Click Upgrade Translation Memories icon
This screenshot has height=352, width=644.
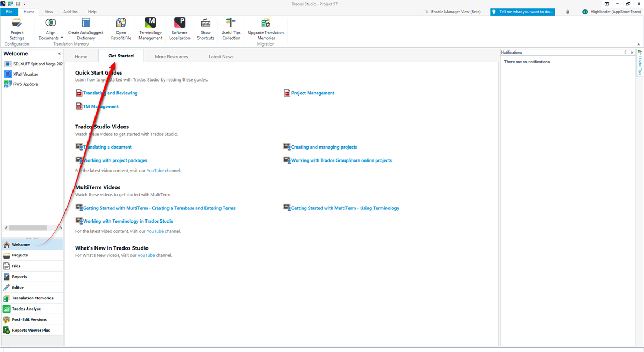pyautogui.click(x=266, y=29)
